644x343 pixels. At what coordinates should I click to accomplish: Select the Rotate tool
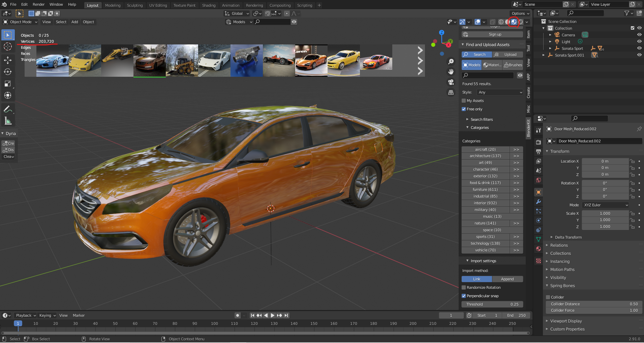point(8,72)
